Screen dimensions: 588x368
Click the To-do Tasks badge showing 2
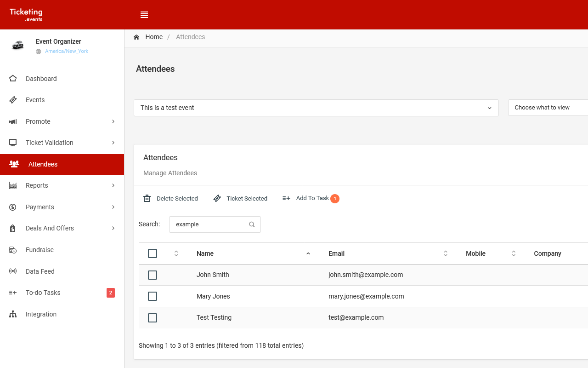point(111,293)
